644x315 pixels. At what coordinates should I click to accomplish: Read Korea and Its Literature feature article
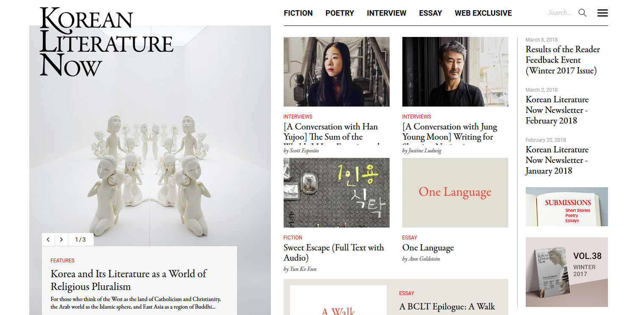pos(128,280)
